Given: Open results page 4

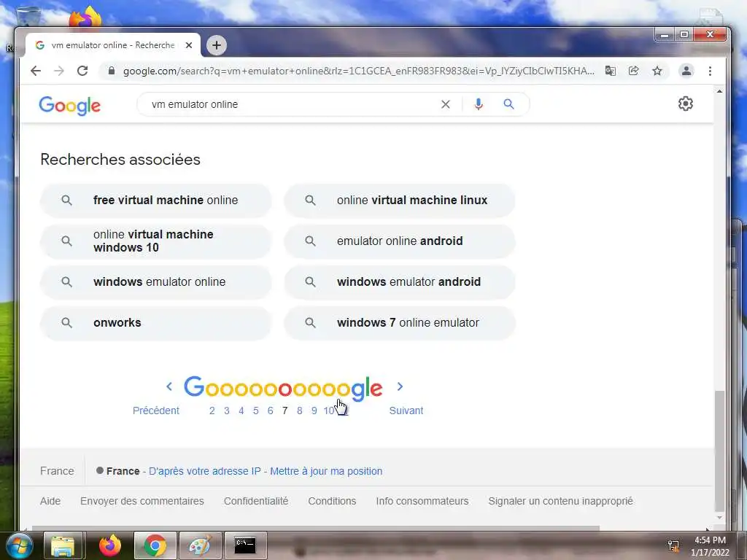Looking at the screenshot, I should coord(241,411).
